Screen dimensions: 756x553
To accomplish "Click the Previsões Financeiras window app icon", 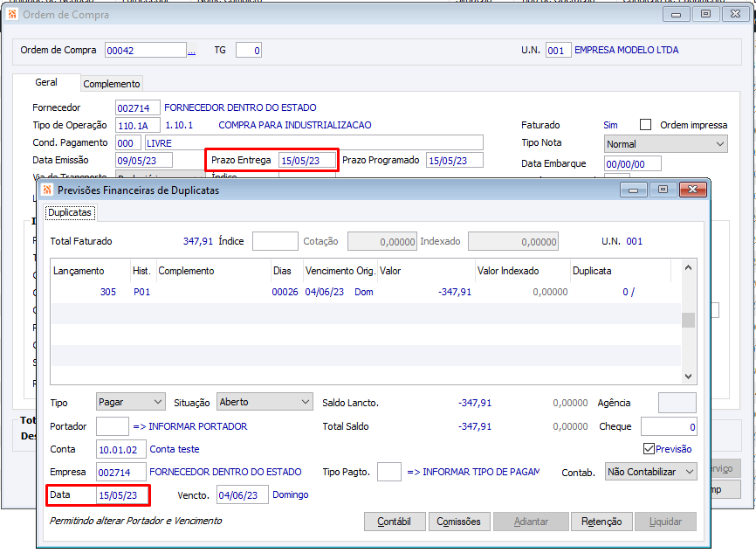I will pyautogui.click(x=47, y=190).
